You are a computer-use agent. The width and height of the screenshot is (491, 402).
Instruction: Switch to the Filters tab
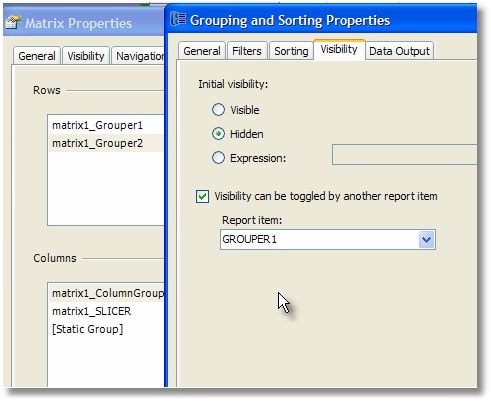coord(247,51)
